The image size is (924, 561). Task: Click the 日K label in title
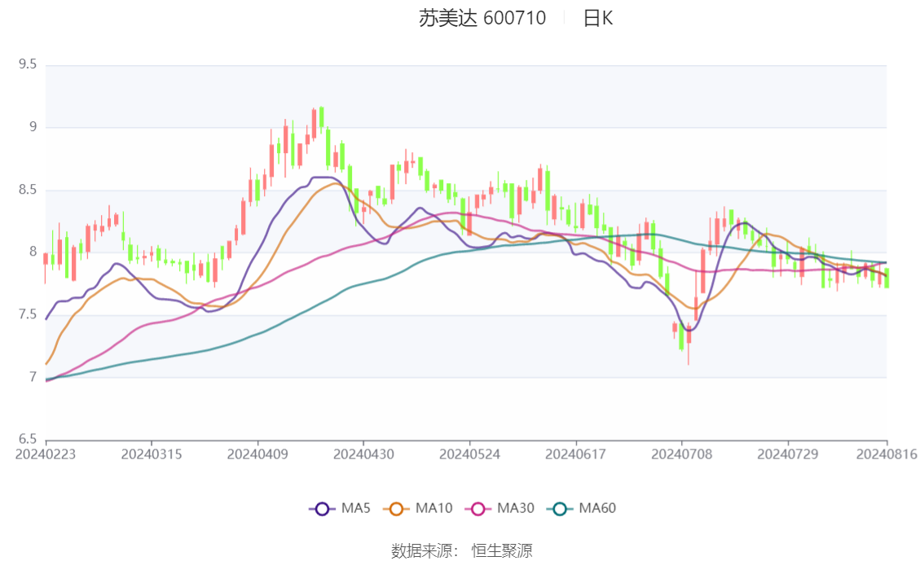click(597, 18)
